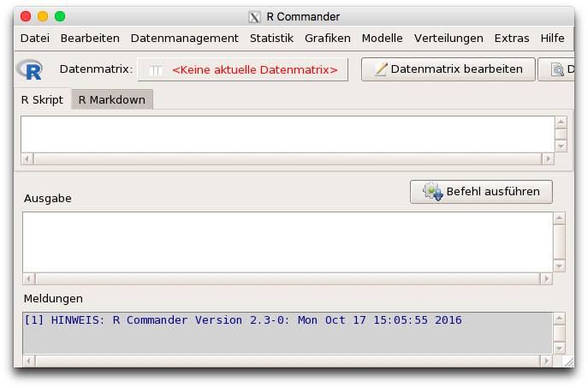Click Meldungen area scroll down arrow

coord(559,349)
